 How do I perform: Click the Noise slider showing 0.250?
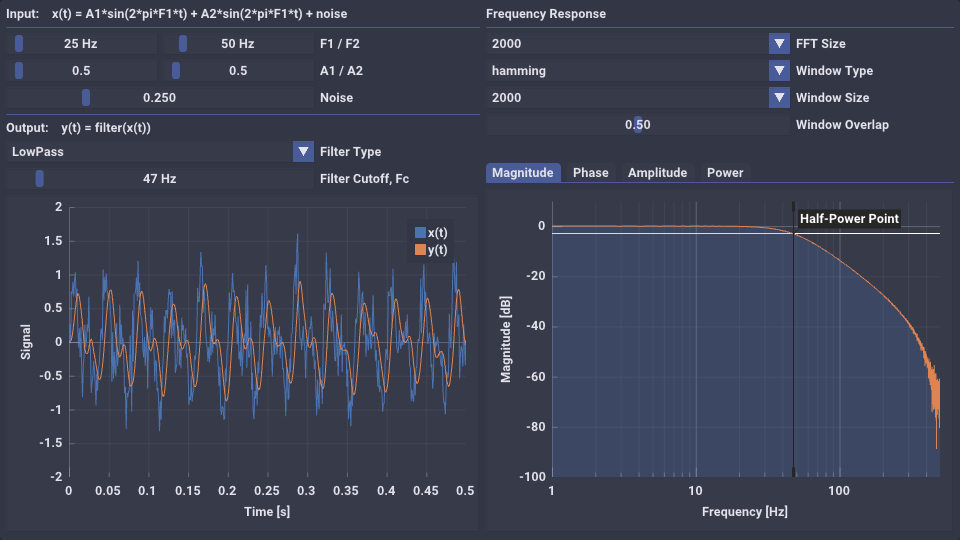click(x=159, y=98)
